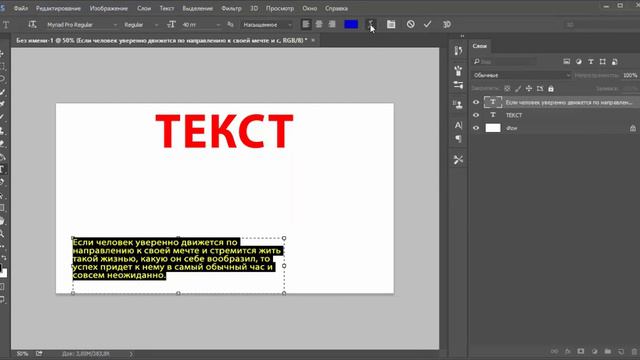The width and height of the screenshot is (640, 360).
Task: Toggle text orientation in the options bar
Action: pyautogui.click(x=32, y=24)
